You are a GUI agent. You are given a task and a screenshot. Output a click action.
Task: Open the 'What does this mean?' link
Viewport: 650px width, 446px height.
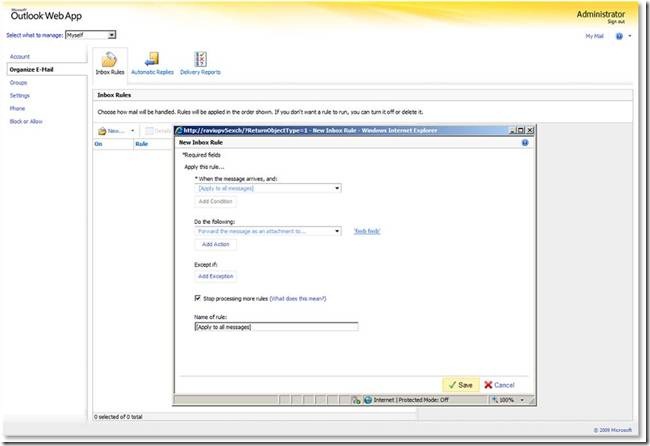pos(298,298)
